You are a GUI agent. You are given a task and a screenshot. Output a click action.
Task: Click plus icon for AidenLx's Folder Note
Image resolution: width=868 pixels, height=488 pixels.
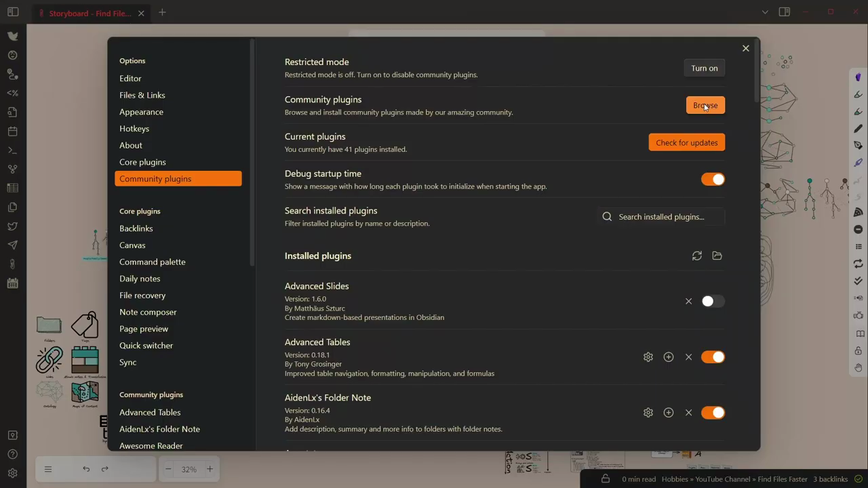point(669,412)
